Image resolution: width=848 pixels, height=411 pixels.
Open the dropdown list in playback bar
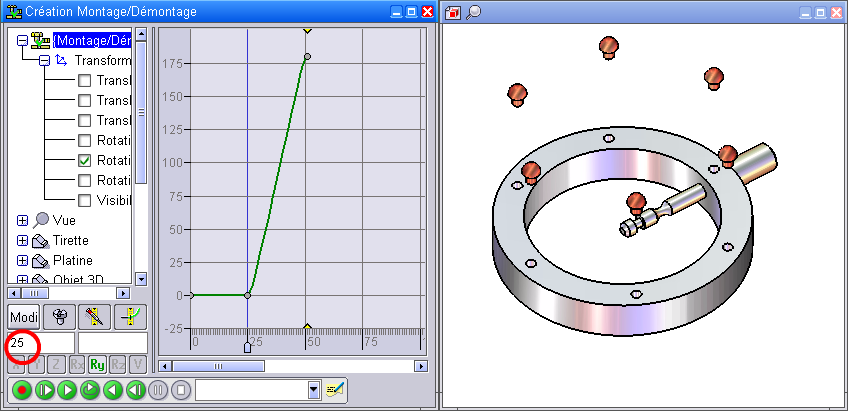tap(313, 390)
